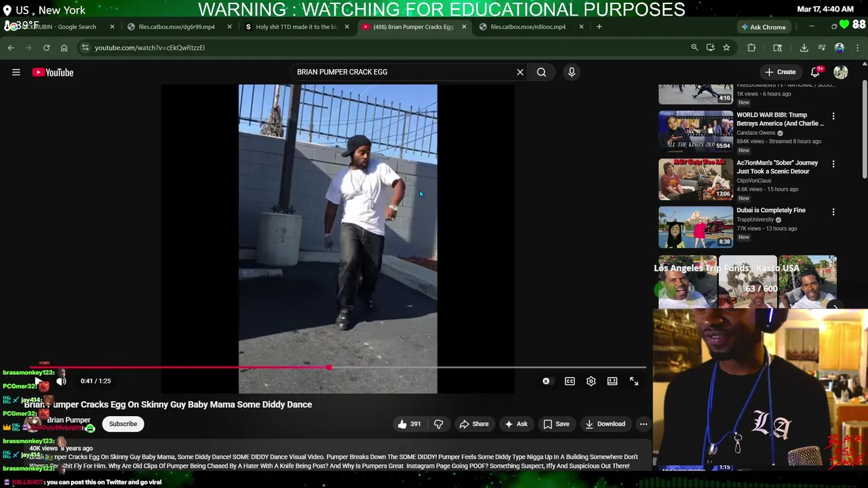868x488 pixels.
Task: Go to the YouTube home logo
Action: point(53,72)
